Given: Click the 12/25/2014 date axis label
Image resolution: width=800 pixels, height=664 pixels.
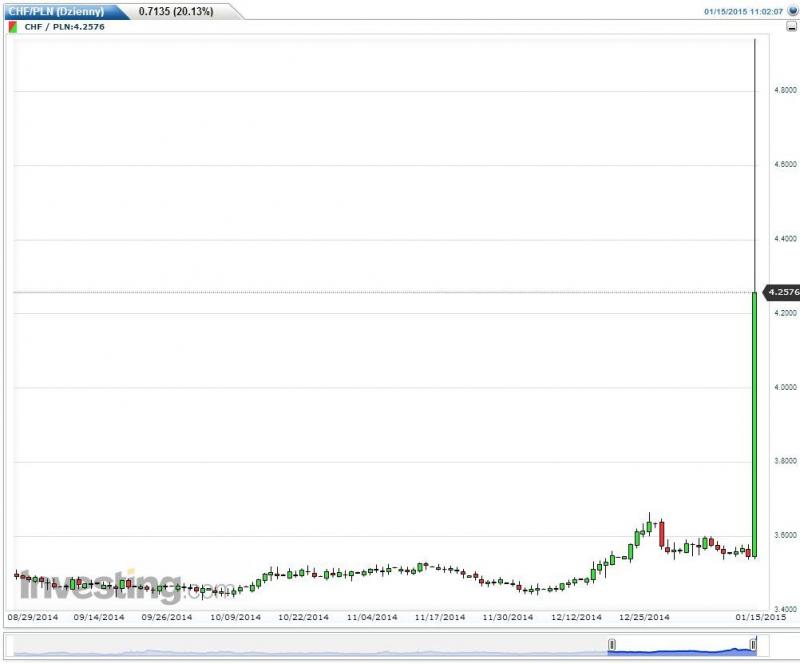Looking at the screenshot, I should (644, 617).
